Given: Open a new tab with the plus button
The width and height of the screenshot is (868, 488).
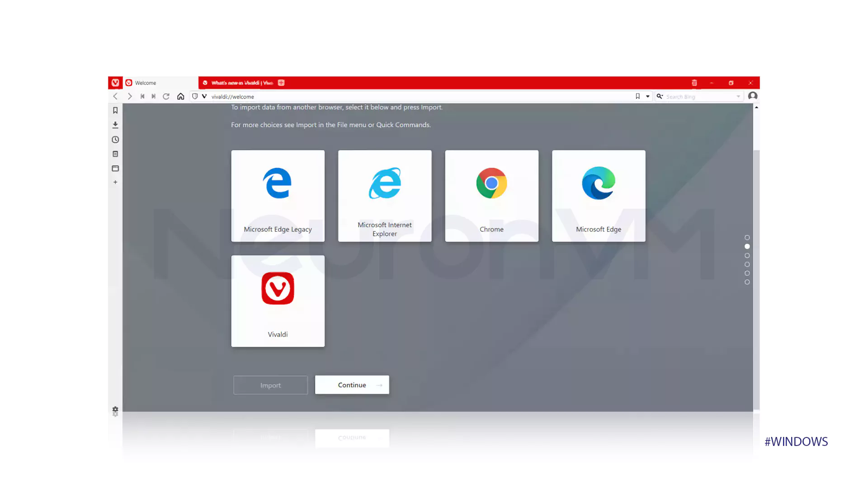Looking at the screenshot, I should (x=281, y=83).
